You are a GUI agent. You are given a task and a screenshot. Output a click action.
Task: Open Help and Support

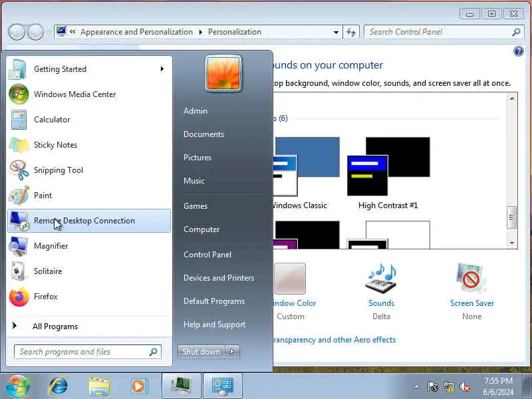pos(214,325)
